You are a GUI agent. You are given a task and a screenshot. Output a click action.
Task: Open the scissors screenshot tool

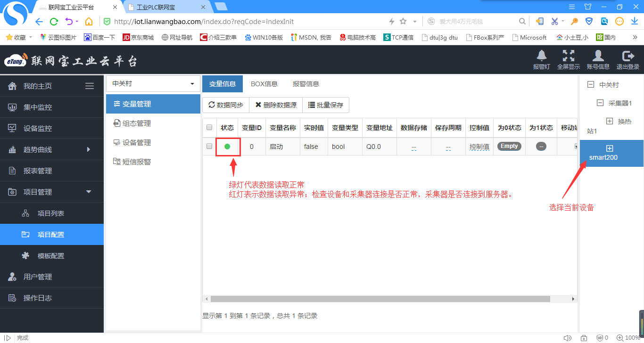pyautogui.click(x=554, y=21)
